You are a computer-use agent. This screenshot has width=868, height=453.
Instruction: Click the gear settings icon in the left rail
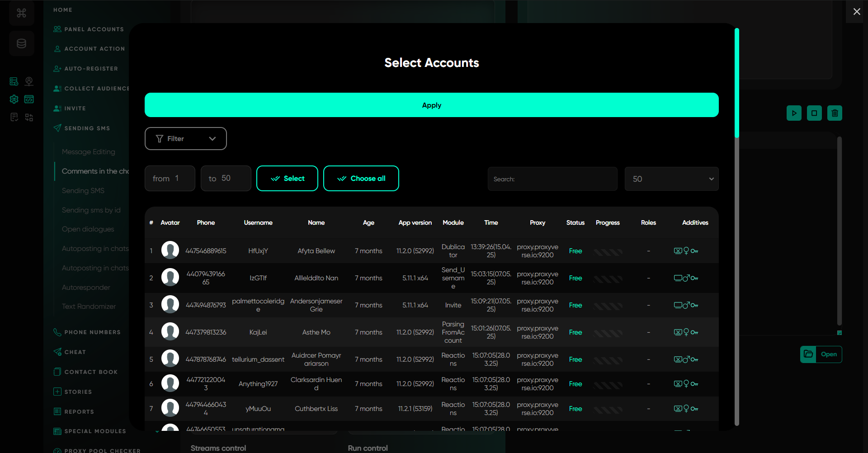14,99
